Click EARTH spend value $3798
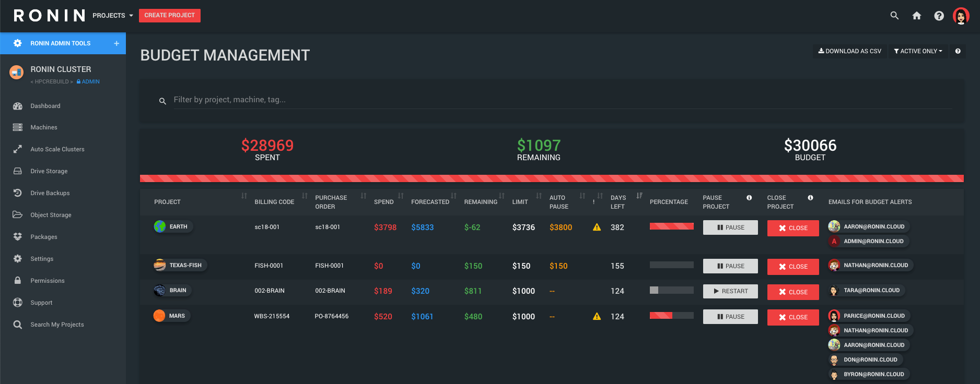This screenshot has width=980, height=384. (x=385, y=227)
